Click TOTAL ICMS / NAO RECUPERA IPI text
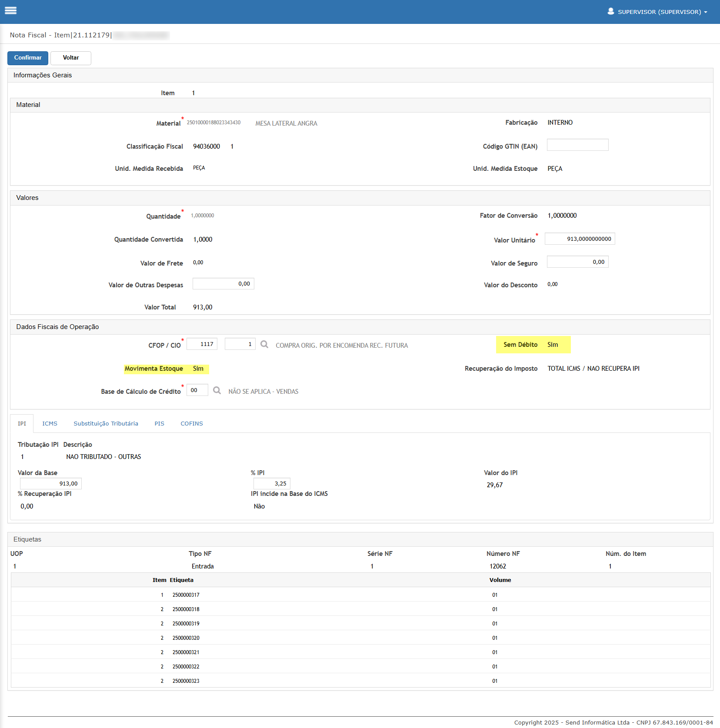 click(x=593, y=369)
